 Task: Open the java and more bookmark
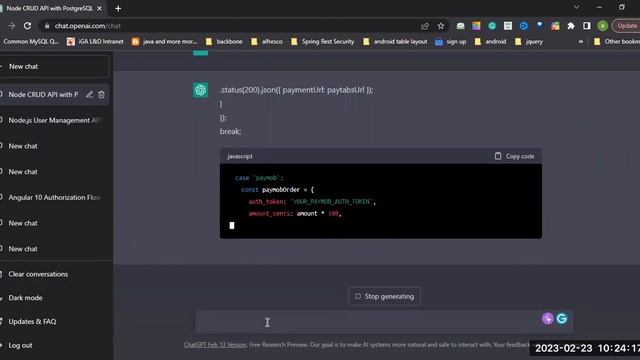(164, 41)
